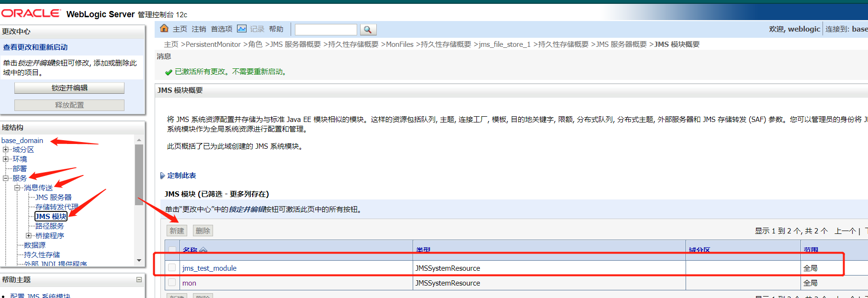Open 首选项 preferences
868x298 pixels.
(222, 29)
